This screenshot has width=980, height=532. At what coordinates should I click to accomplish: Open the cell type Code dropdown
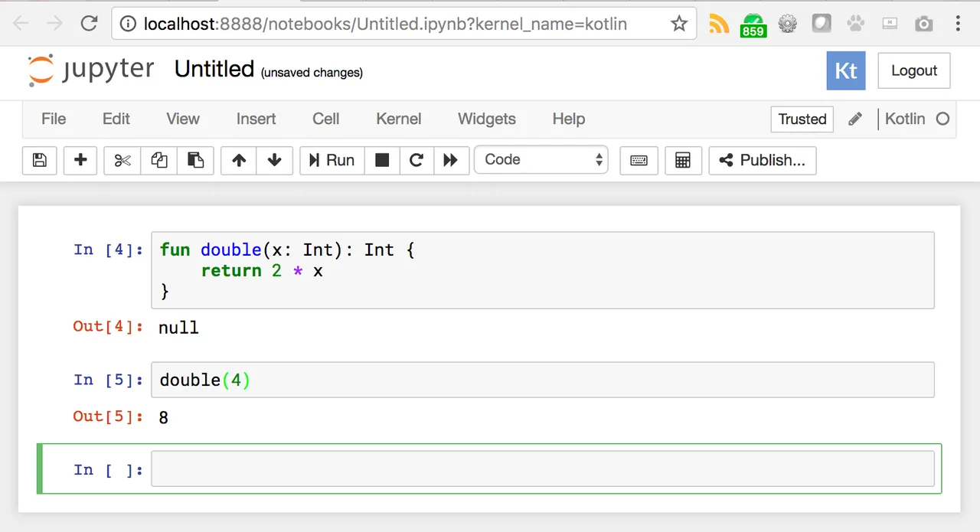pos(541,160)
